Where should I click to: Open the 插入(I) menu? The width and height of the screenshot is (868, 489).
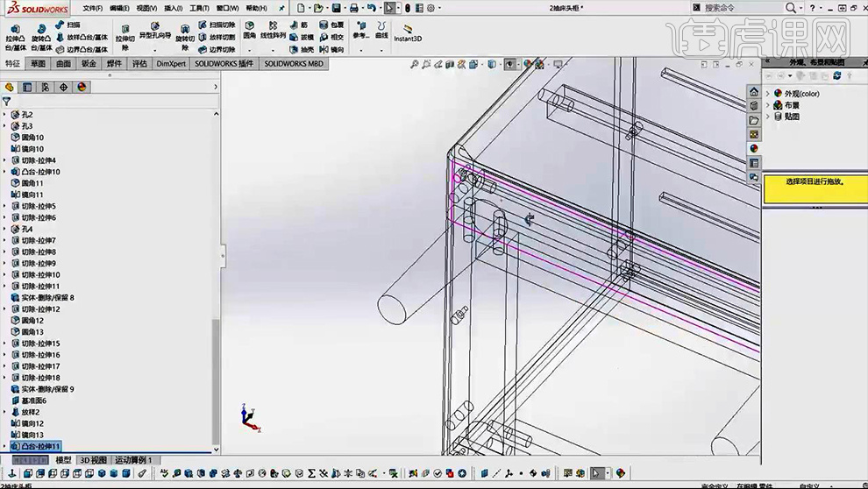click(174, 8)
